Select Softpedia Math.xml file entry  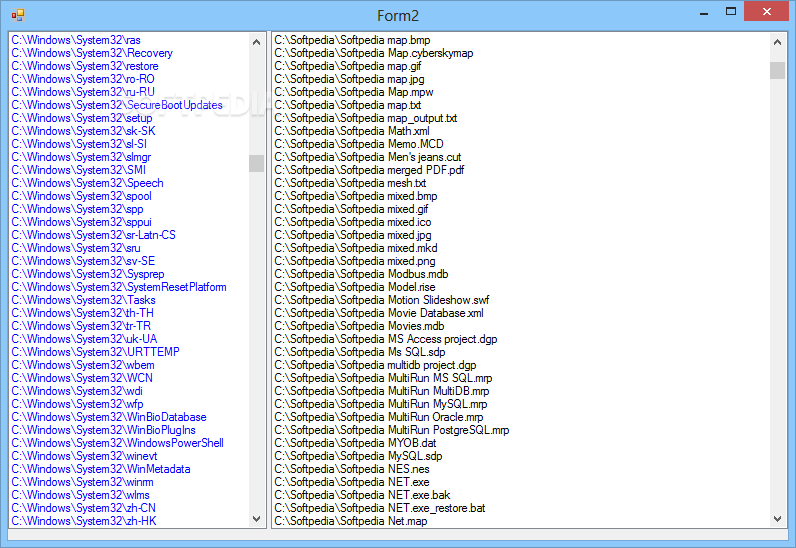point(352,131)
